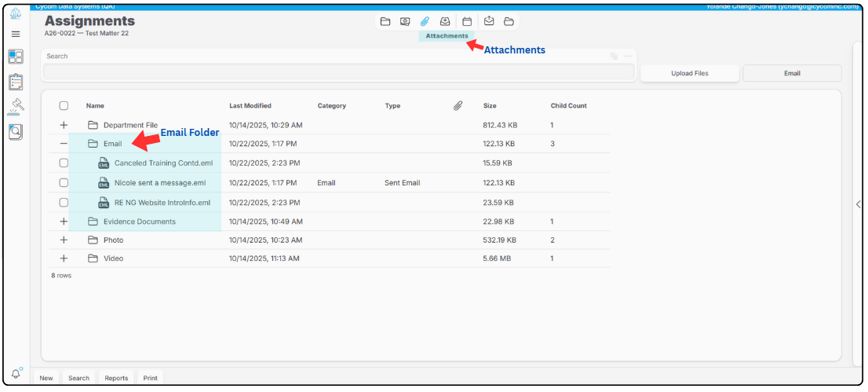Click the EML icon of RE NG Website IntroInfo

click(x=104, y=203)
